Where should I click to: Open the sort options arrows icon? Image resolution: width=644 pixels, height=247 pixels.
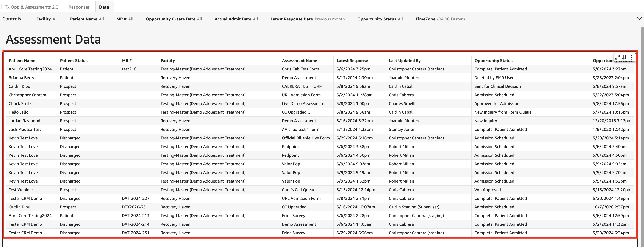tap(625, 57)
